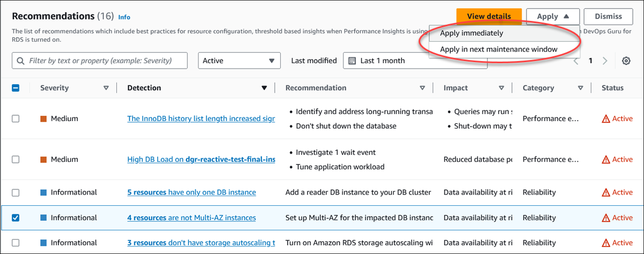The image size is (644, 254).
Task: Sort by the Severity column arrow
Action: tap(106, 88)
